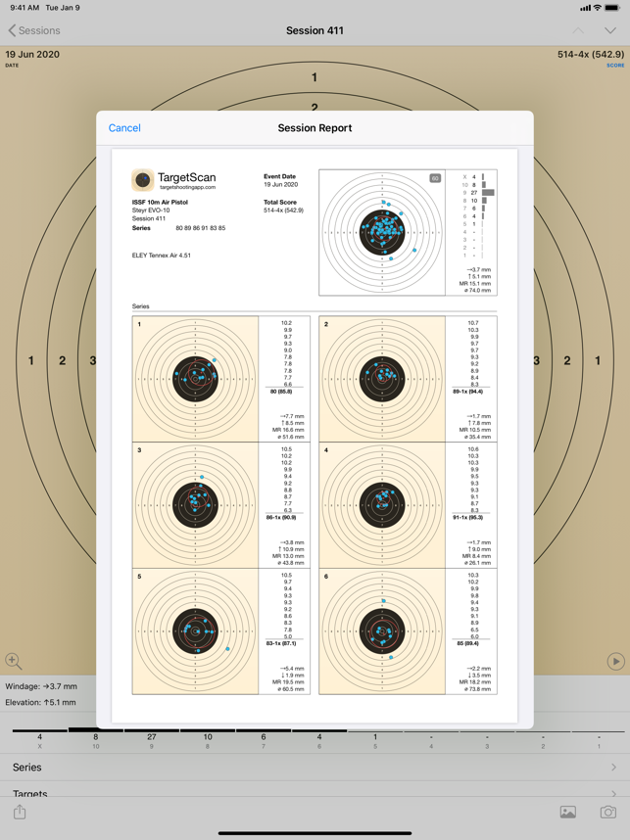Tap the Wi-Fi status icon
The width and height of the screenshot is (630, 840).
(x=597, y=8)
